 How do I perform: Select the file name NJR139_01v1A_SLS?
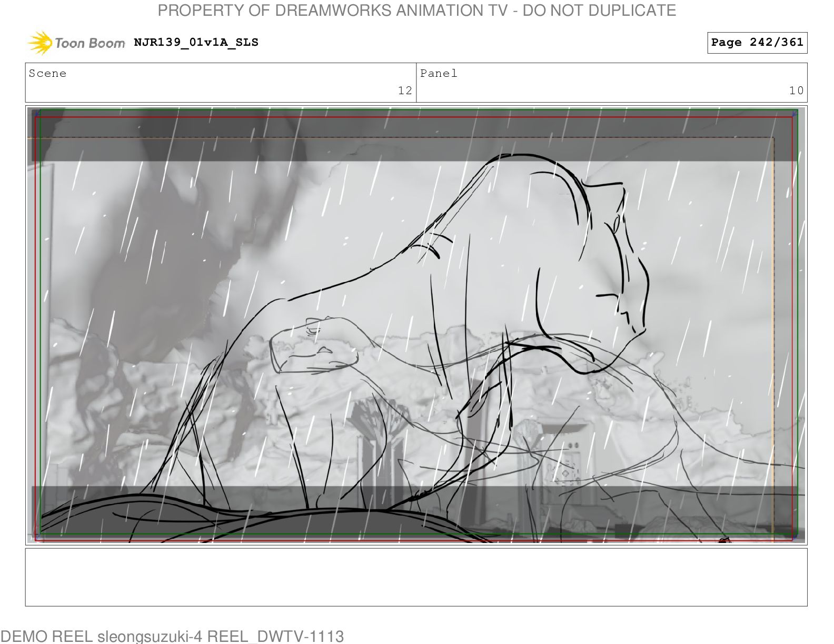click(x=196, y=43)
